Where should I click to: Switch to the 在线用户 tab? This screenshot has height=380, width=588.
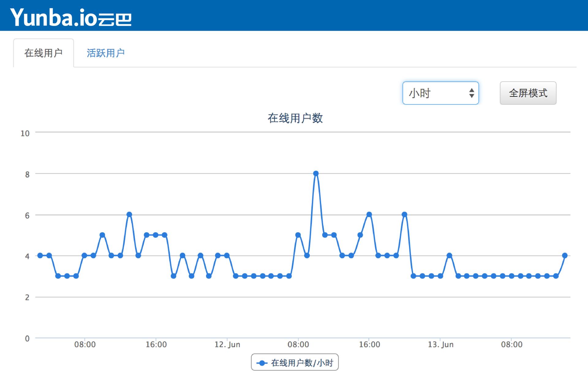coord(43,53)
